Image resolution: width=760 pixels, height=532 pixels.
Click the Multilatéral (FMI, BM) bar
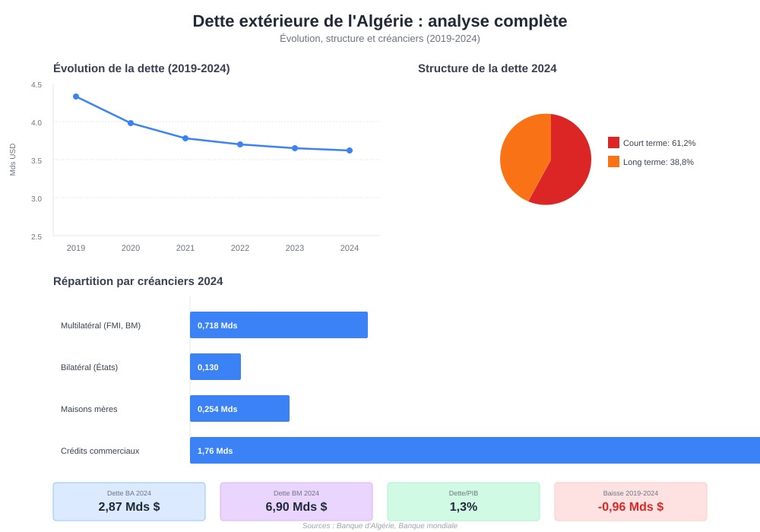[279, 325]
